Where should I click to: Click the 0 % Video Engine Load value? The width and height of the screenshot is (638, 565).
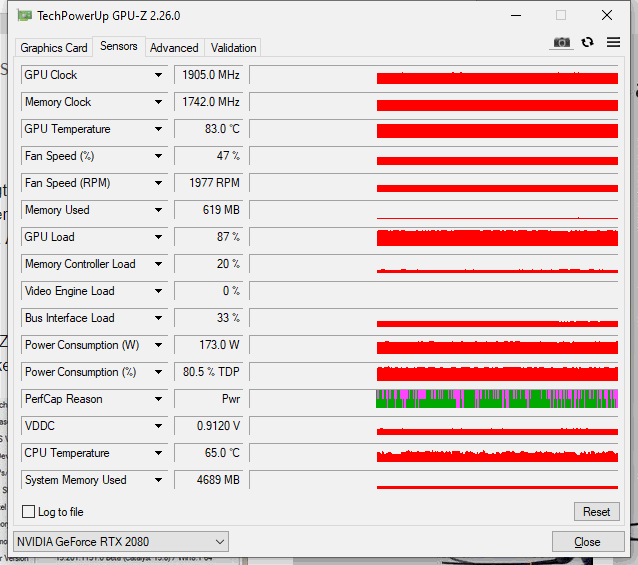pyautogui.click(x=209, y=291)
